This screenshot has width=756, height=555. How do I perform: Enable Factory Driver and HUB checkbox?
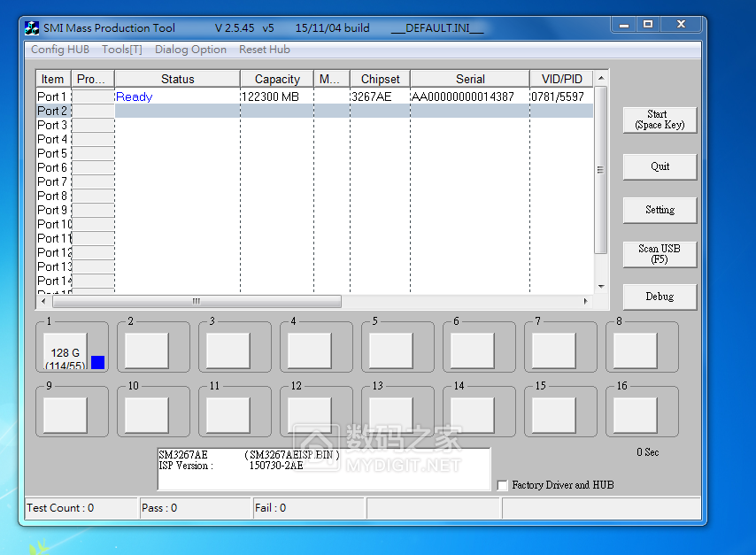[503, 485]
